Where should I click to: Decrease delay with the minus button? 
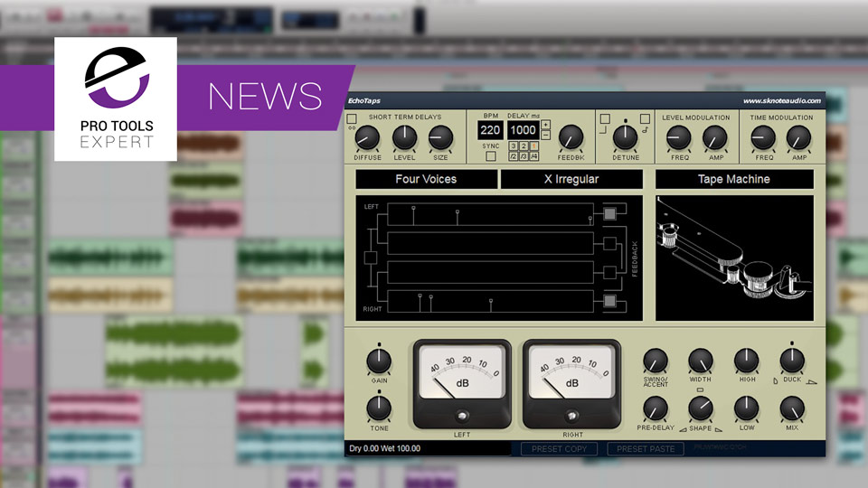(545, 135)
